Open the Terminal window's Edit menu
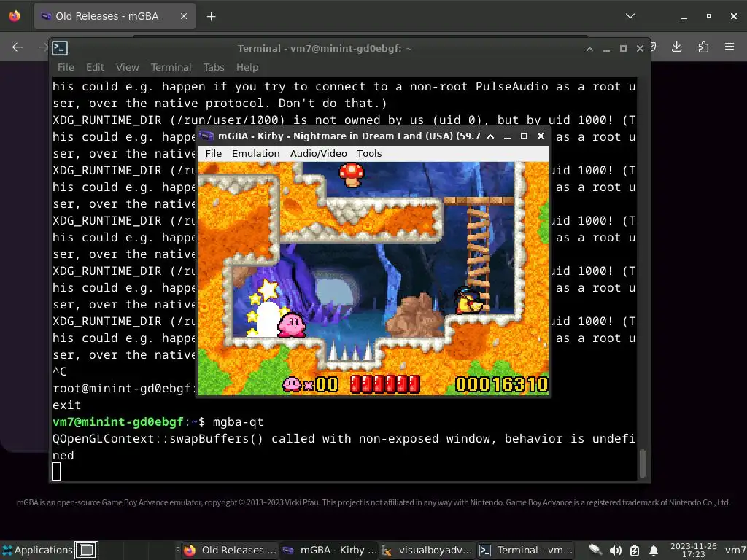Image resolution: width=747 pixels, height=560 pixels. click(x=95, y=67)
